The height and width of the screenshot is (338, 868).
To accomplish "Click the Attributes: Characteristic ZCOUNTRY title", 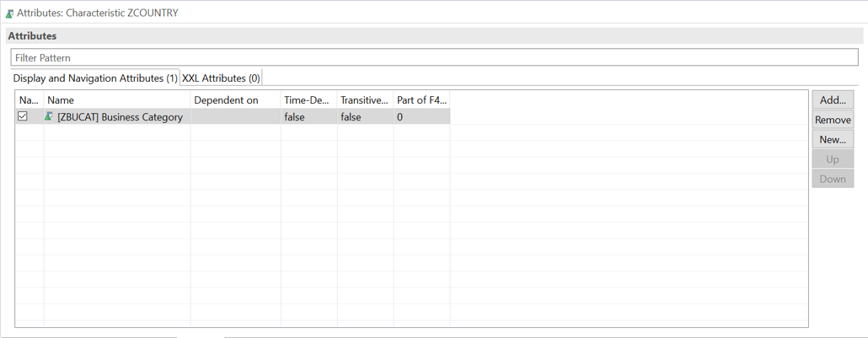I will coord(98,13).
